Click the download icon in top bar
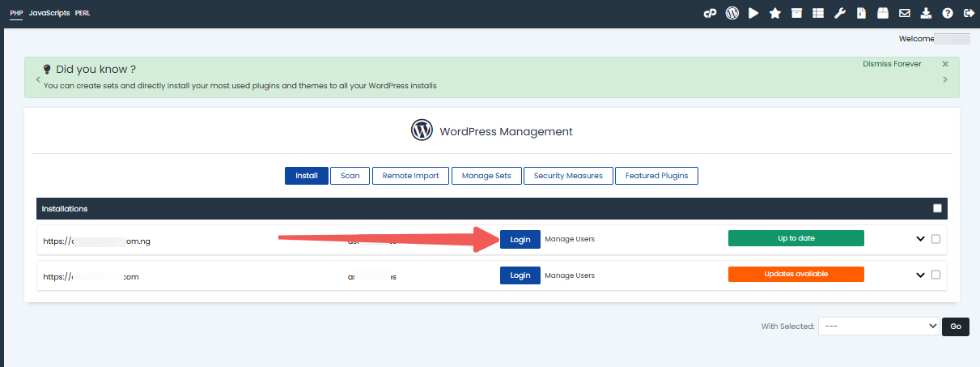 927,13
